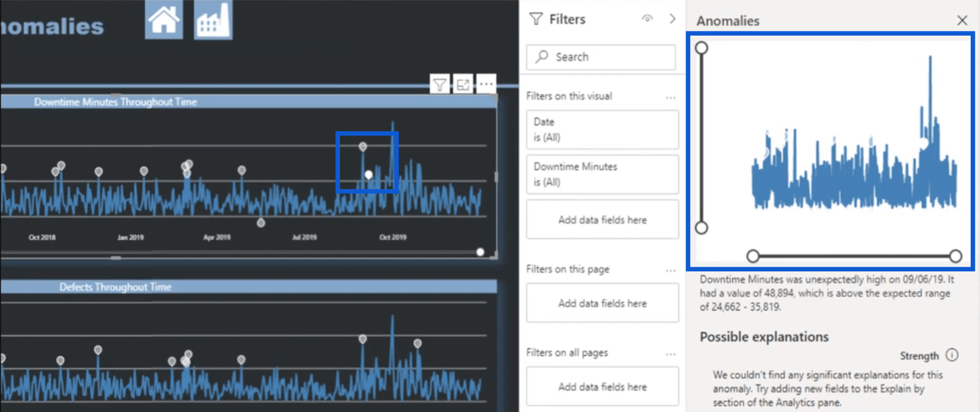
Task: Open the home page icon
Action: coord(164,19)
